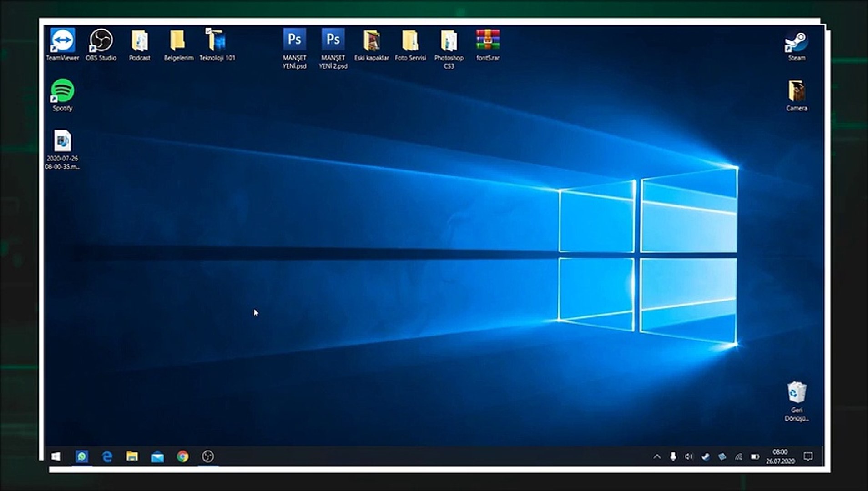Select the Eski kapaklar folder
Image resolution: width=868 pixels, height=491 pixels.
pos(372,45)
